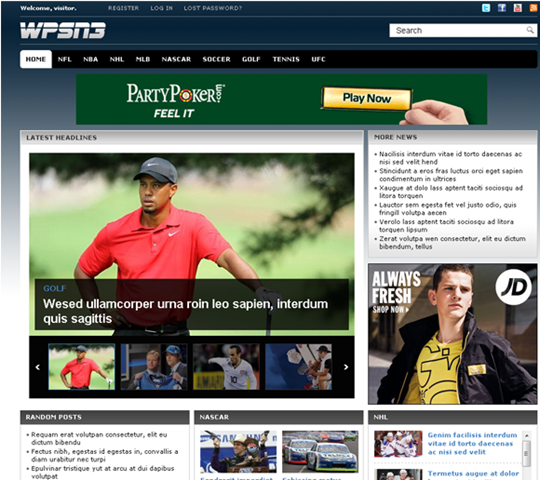Click the Log In link

click(x=162, y=8)
